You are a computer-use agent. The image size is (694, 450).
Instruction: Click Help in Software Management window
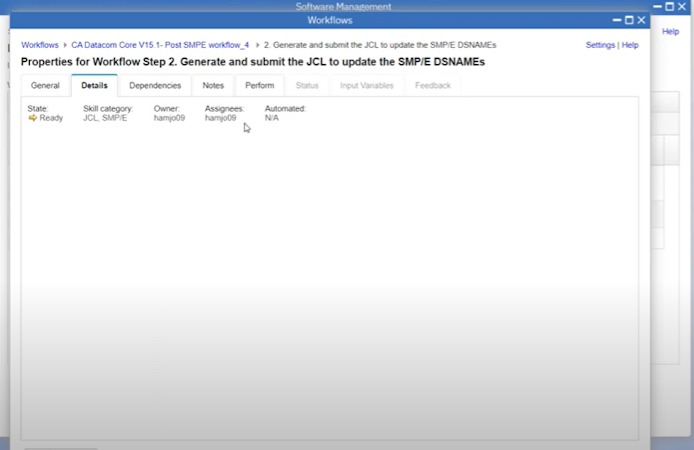click(x=670, y=31)
